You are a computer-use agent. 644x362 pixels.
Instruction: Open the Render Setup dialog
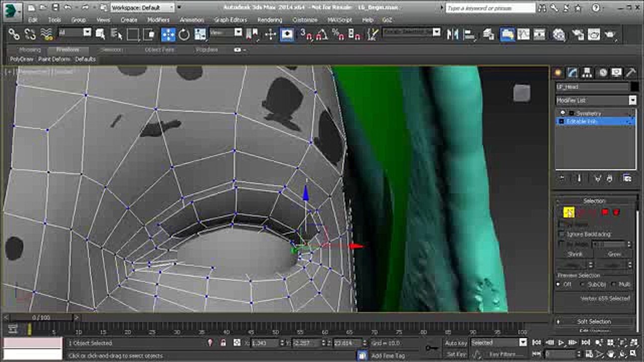(578, 34)
